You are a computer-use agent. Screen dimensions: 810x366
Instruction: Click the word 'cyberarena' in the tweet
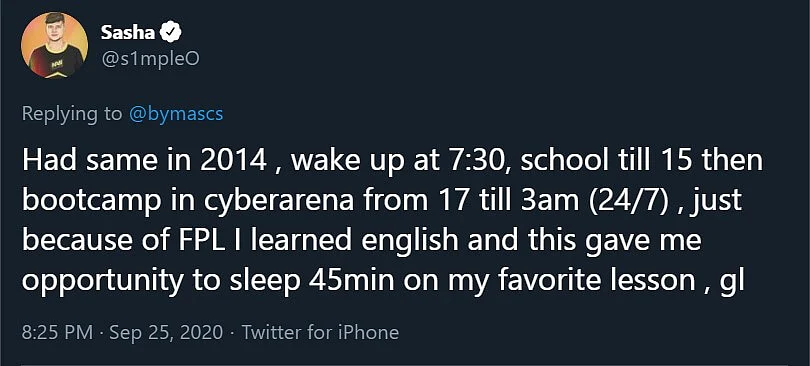[x=278, y=201]
